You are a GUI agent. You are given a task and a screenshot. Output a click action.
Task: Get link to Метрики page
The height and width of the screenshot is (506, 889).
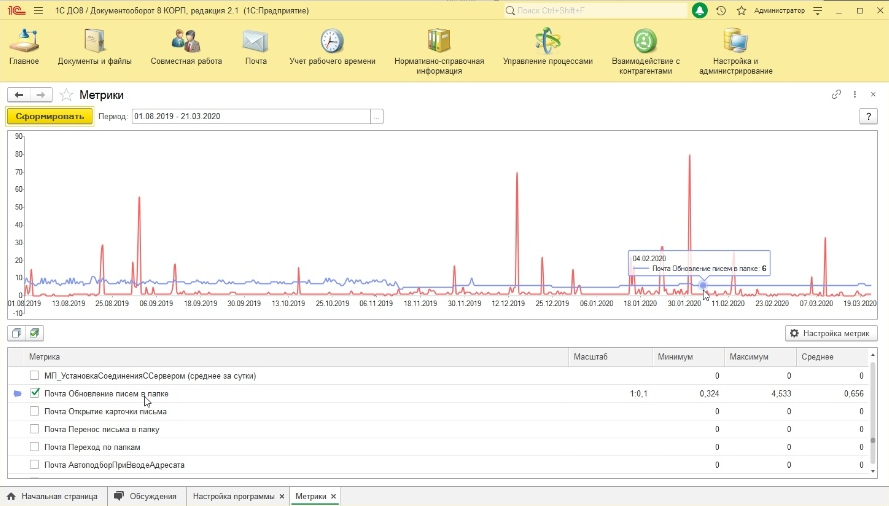point(836,95)
